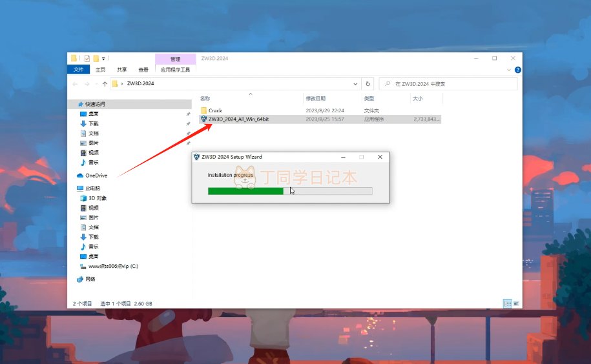Screen dimensions: 591x364
Task: Go up one folder level
Action: click(x=105, y=83)
